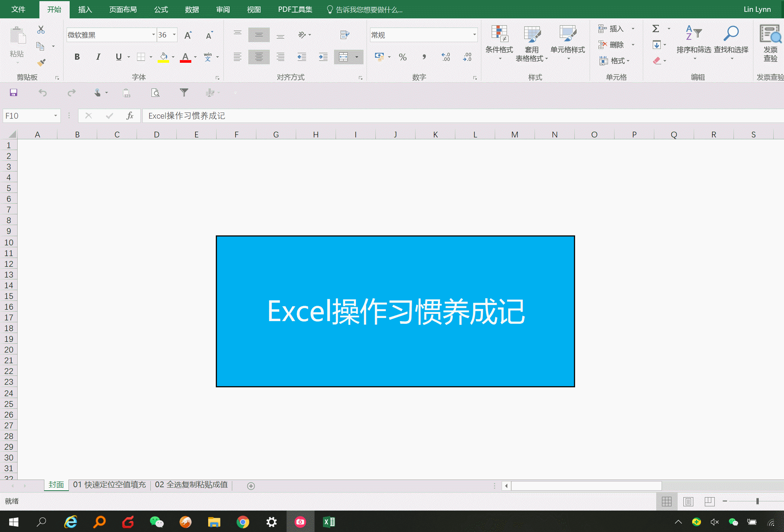Open sheet tab 01 快速定位空值填充

pyautogui.click(x=109, y=485)
